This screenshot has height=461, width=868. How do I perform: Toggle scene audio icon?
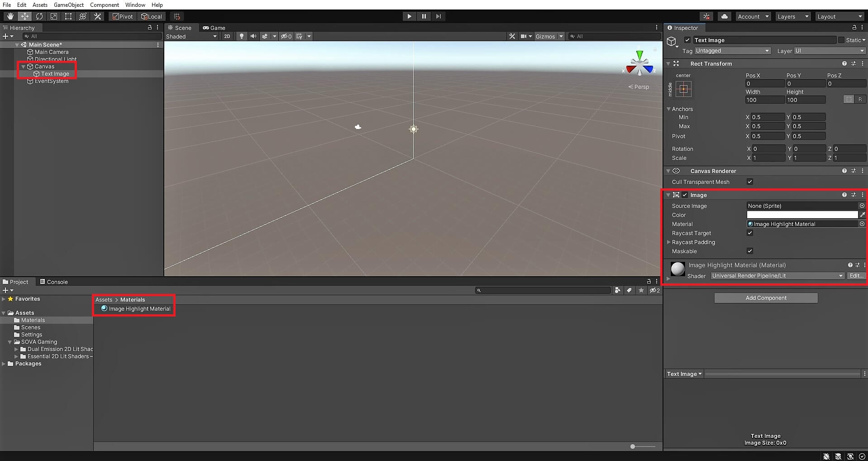pyautogui.click(x=253, y=36)
